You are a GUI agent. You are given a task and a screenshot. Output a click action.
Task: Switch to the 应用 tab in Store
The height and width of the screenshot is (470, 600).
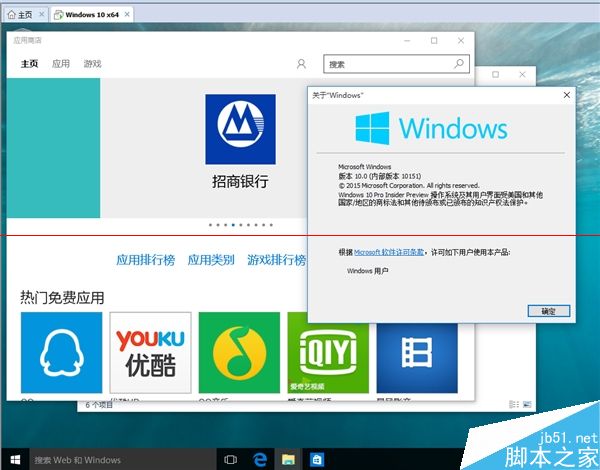(61, 64)
